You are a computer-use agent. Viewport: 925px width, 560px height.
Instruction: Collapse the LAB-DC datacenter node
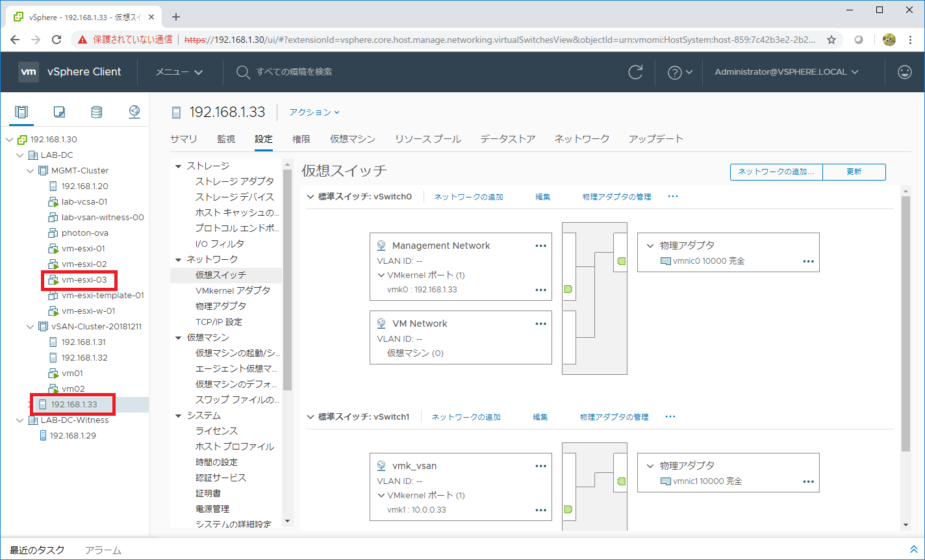click(x=19, y=155)
